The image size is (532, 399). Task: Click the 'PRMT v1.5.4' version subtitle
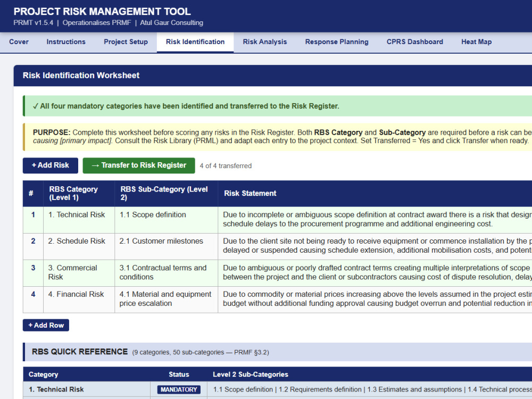click(33, 23)
